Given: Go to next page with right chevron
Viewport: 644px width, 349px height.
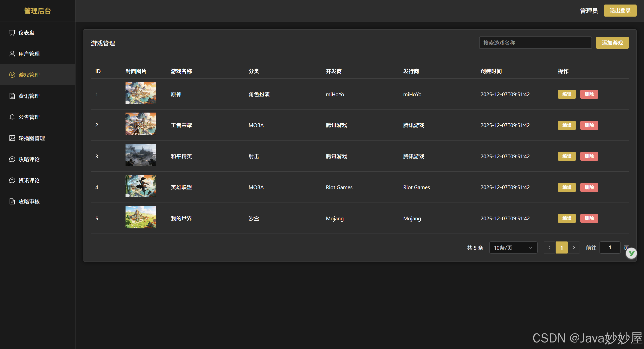Looking at the screenshot, I should pos(574,248).
